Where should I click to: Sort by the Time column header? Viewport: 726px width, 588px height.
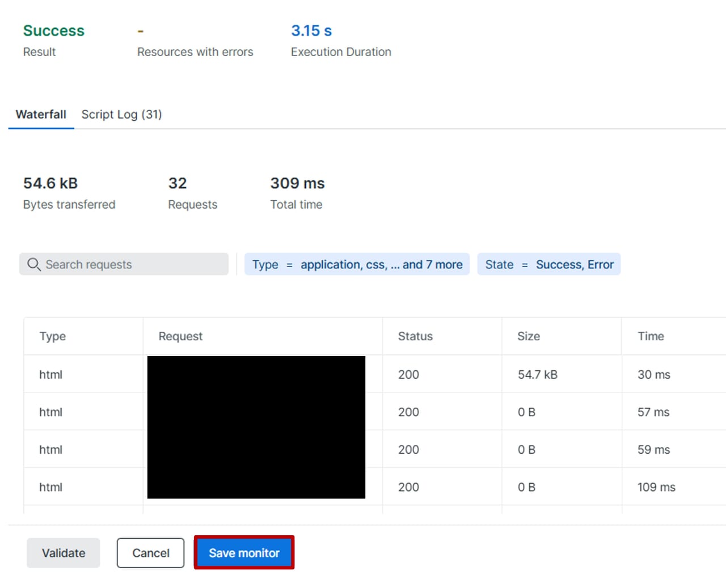[651, 336]
